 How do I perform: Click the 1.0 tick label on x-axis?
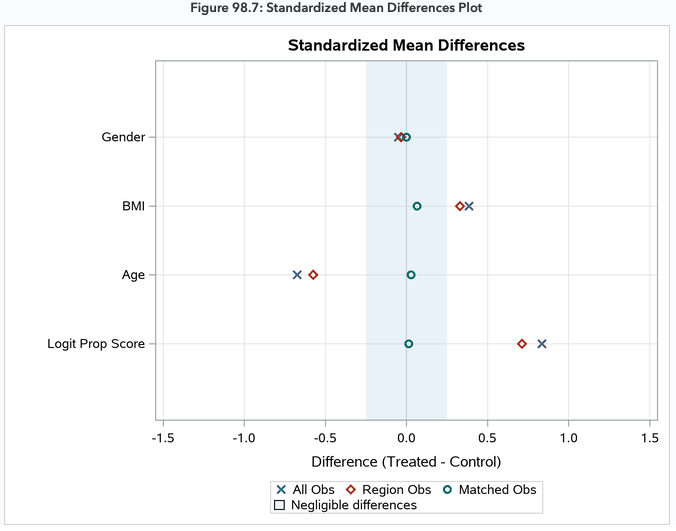(568, 438)
